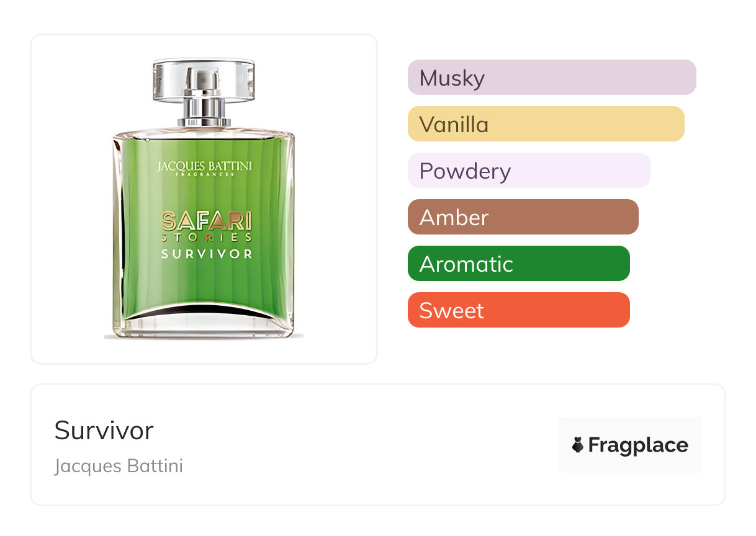The width and height of the screenshot is (756, 536).
Task: Click the bottle's transparent cap
Action: [x=204, y=79]
